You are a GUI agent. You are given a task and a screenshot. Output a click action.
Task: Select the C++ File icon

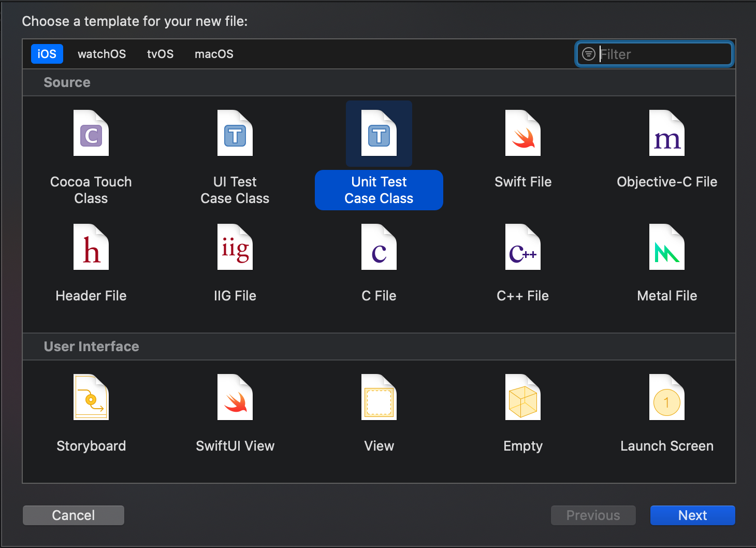(x=523, y=248)
